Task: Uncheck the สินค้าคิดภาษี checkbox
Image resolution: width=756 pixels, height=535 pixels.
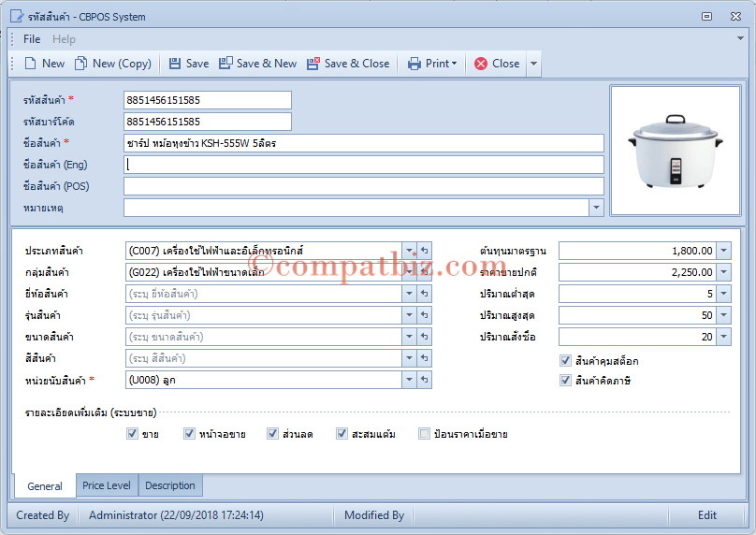Action: pos(565,381)
